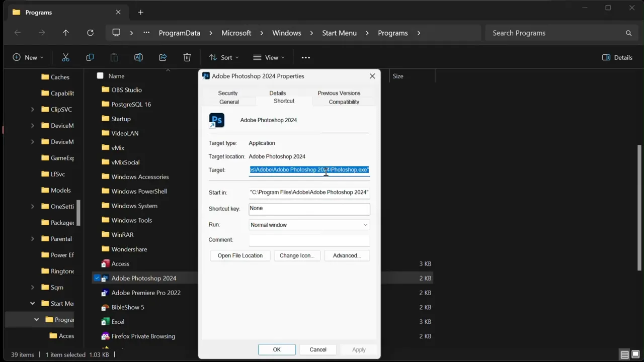Viewport: 644px width, 362px height.
Task: Click the Advanced button
Action: (x=347, y=255)
